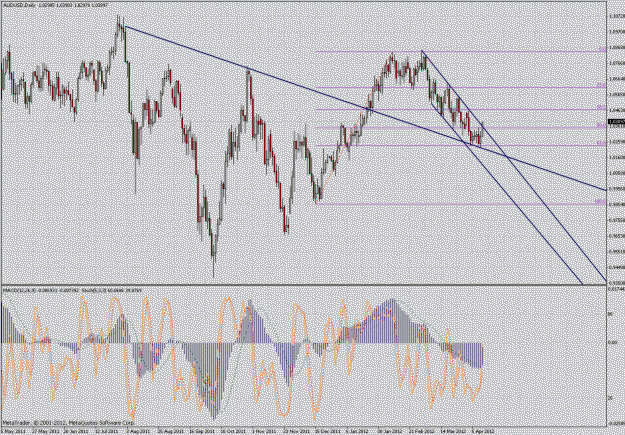The width and height of the screenshot is (625, 435).
Task: Click the black current price tag on price axis
Action: coord(617,122)
